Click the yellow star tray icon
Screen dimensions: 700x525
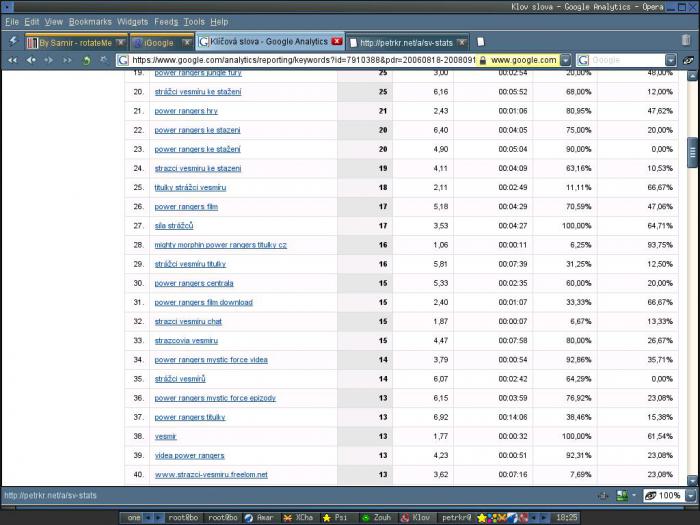tap(482, 518)
